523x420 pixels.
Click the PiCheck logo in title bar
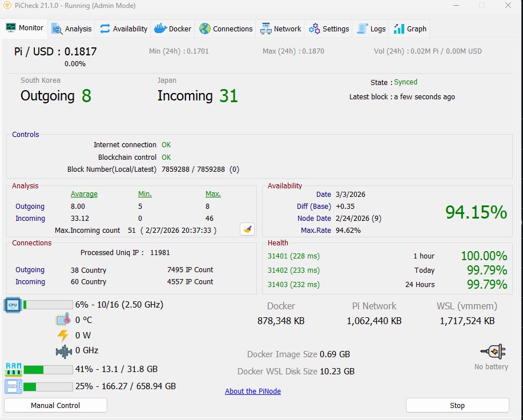(x=7, y=6)
